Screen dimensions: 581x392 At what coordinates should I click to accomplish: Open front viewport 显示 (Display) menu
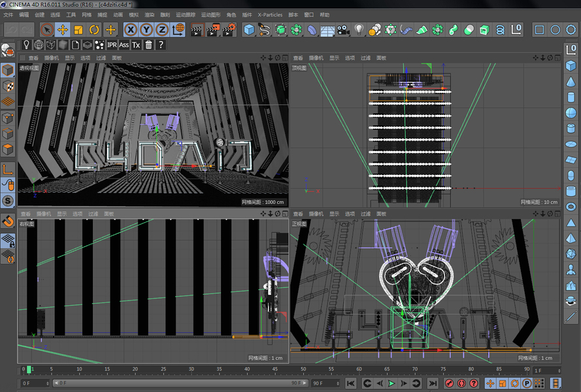[x=334, y=214]
